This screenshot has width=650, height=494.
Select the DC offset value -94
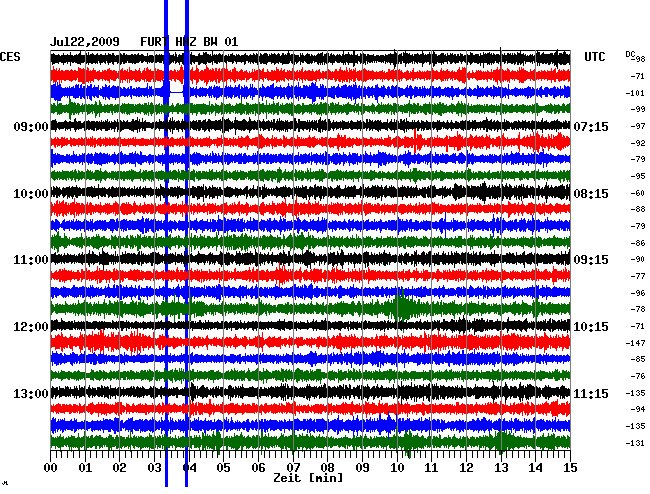tap(638, 409)
